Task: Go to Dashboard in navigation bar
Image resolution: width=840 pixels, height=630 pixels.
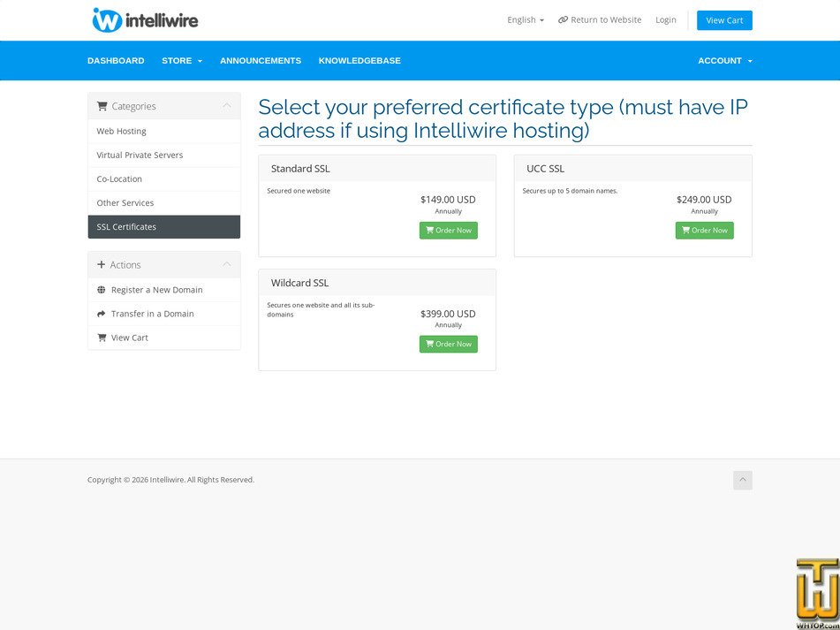Action: (x=116, y=61)
